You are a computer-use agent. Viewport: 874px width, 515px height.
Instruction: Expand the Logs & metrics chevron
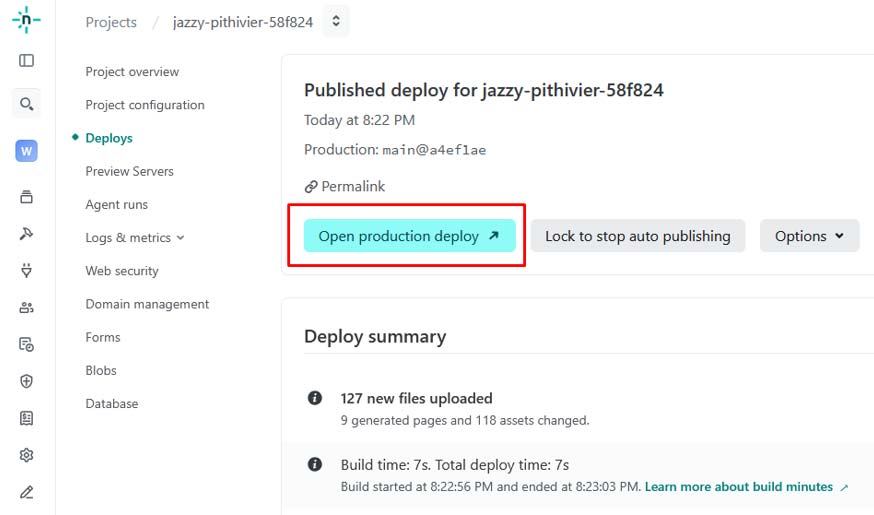[181, 237]
